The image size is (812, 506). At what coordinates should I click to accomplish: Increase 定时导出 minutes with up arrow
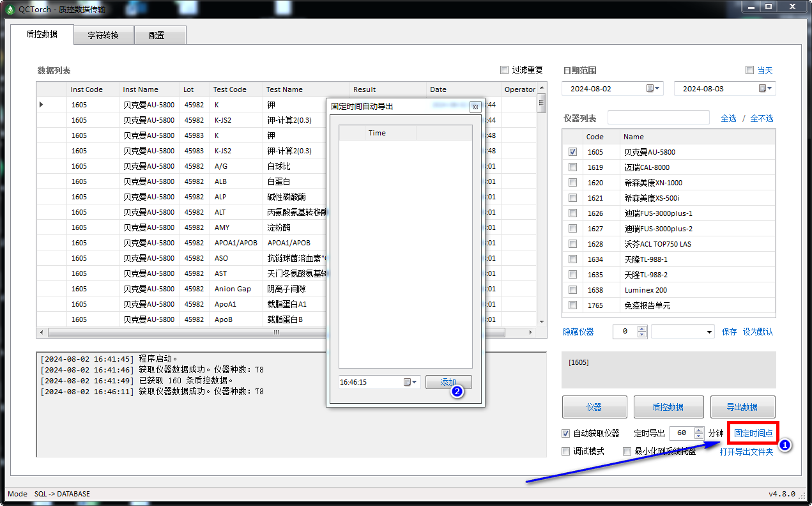click(x=698, y=430)
